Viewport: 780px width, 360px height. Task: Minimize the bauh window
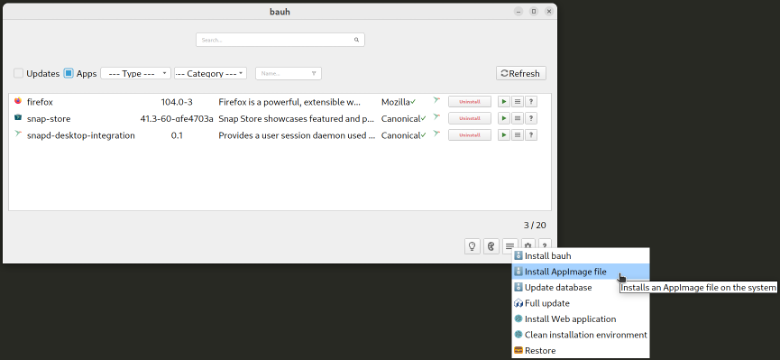(518, 11)
